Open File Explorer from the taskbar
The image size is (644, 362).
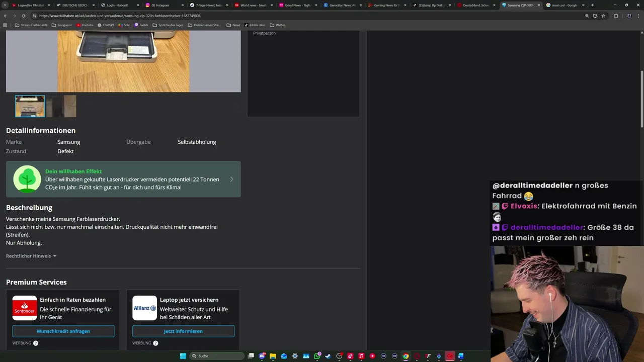coord(273,356)
